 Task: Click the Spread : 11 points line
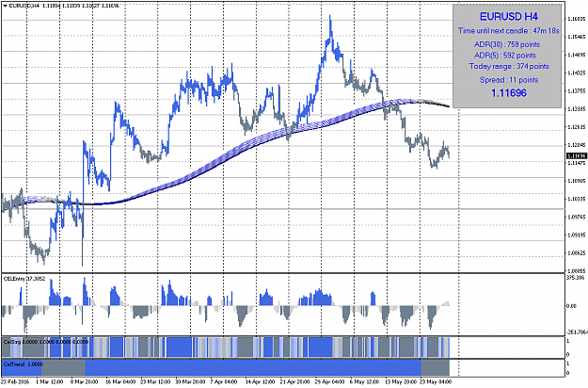[509, 80]
